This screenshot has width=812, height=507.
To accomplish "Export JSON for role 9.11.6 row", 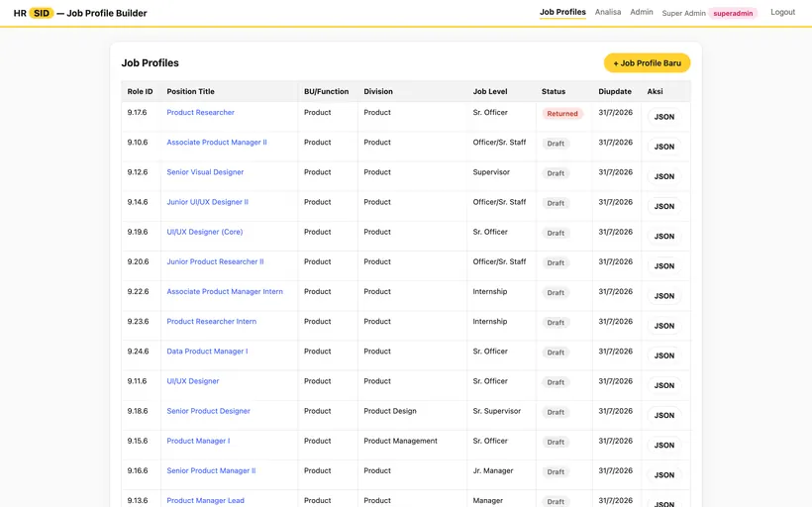I will pos(663,386).
